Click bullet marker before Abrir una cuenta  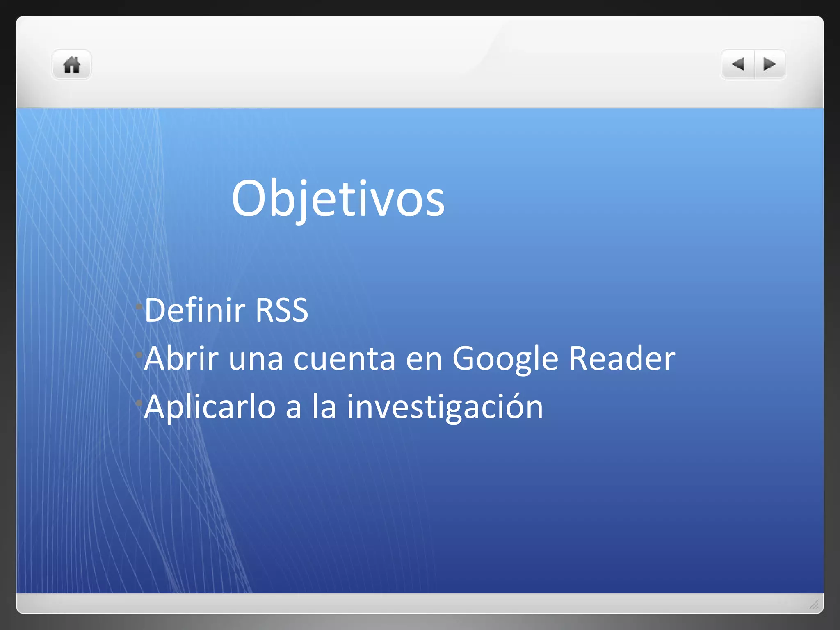(x=139, y=354)
